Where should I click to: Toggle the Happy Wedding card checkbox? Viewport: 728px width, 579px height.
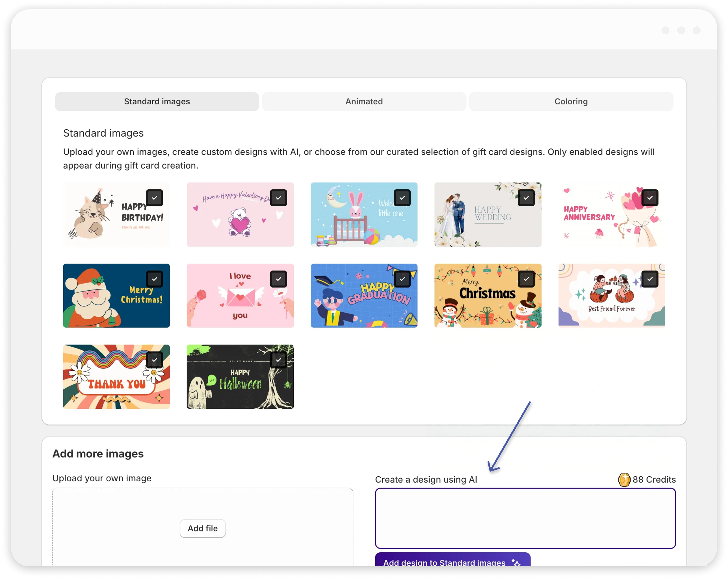pyautogui.click(x=526, y=198)
